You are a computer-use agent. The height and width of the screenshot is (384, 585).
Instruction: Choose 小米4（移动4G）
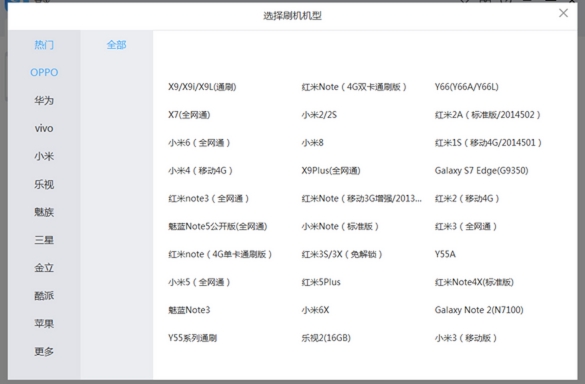tap(201, 171)
